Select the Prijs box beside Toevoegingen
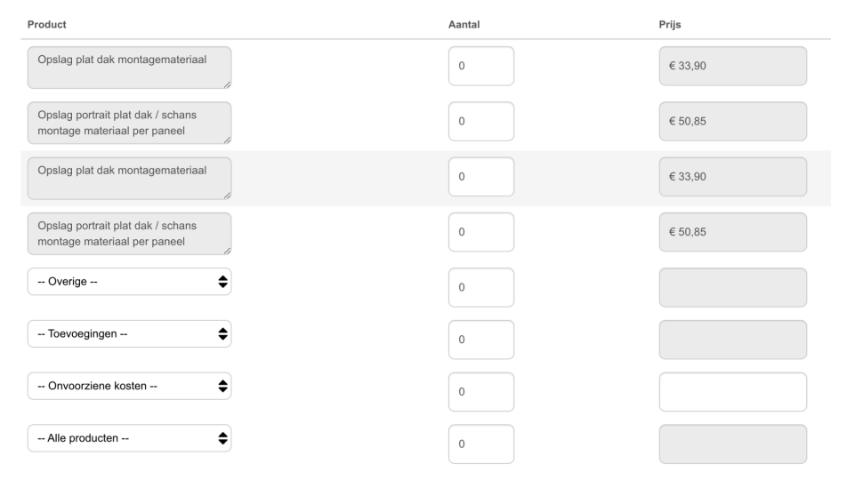Viewport: 863px width, 504px height. pos(732,340)
